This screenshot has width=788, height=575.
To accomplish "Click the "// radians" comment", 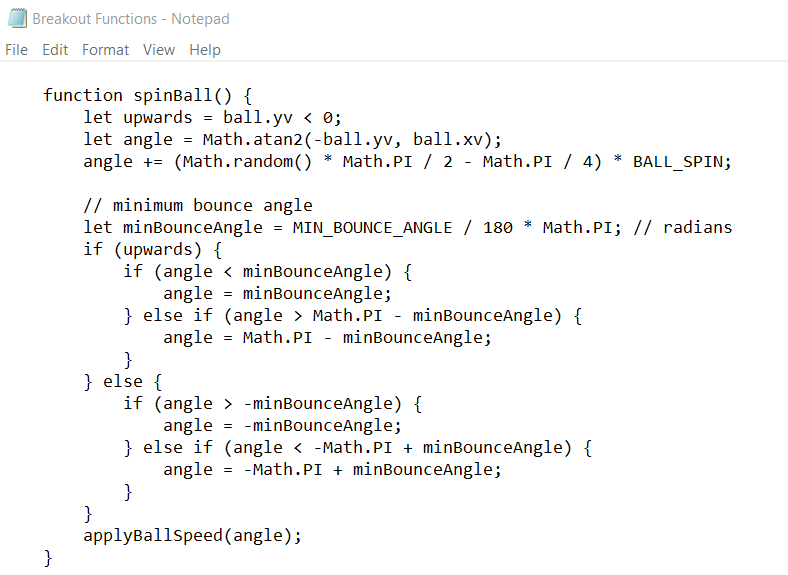I will [x=682, y=228].
